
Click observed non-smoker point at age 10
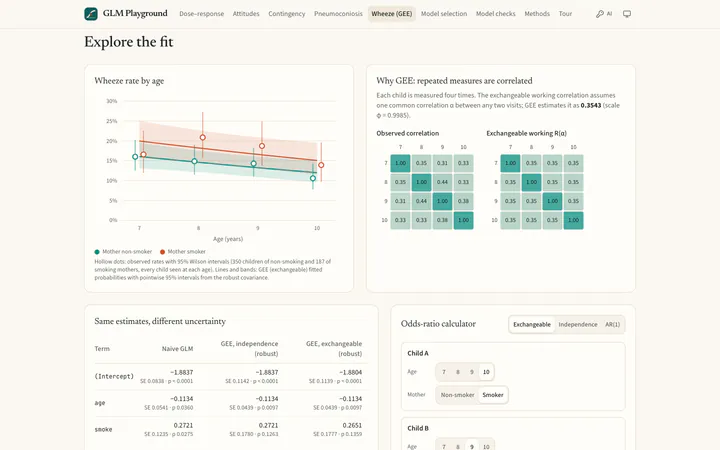click(x=313, y=178)
